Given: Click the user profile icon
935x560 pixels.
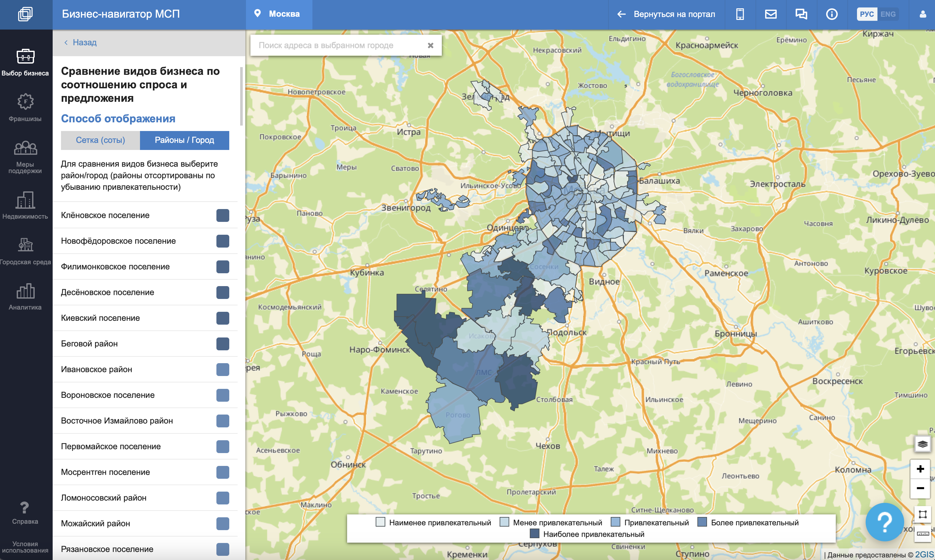Looking at the screenshot, I should [x=922, y=14].
